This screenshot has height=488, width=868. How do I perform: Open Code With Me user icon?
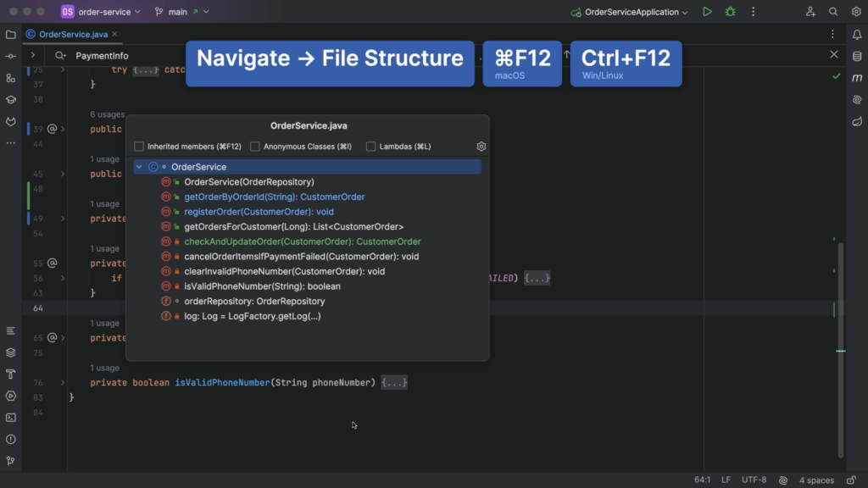tap(810, 12)
